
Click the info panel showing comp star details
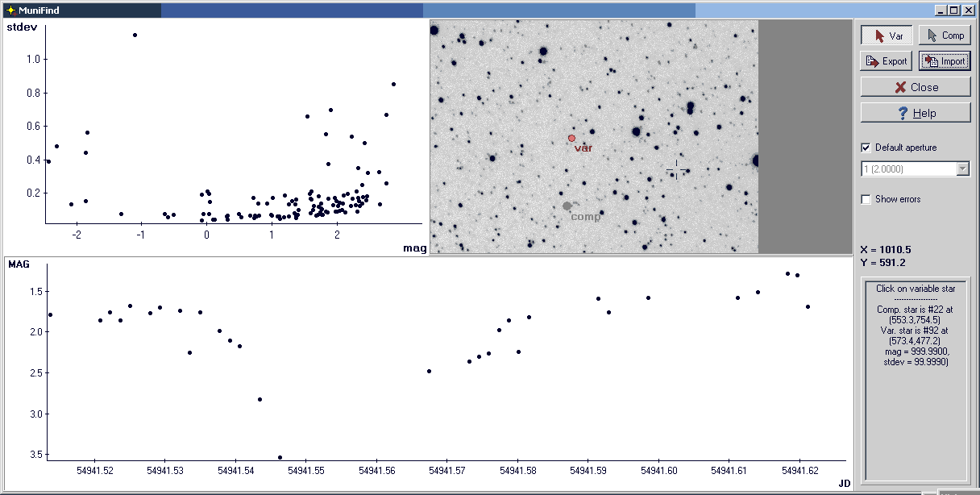pyautogui.click(x=916, y=379)
